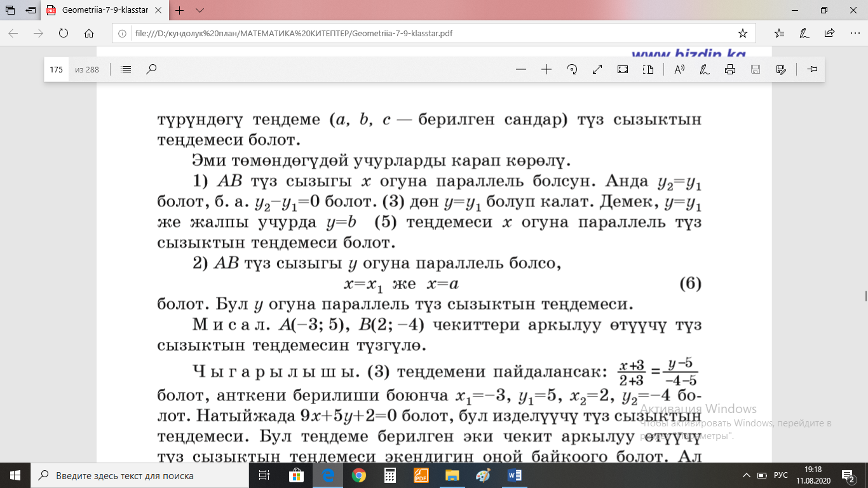The height and width of the screenshot is (488, 868).
Task: Open Edge Settings and more menu
Action: [x=853, y=33]
